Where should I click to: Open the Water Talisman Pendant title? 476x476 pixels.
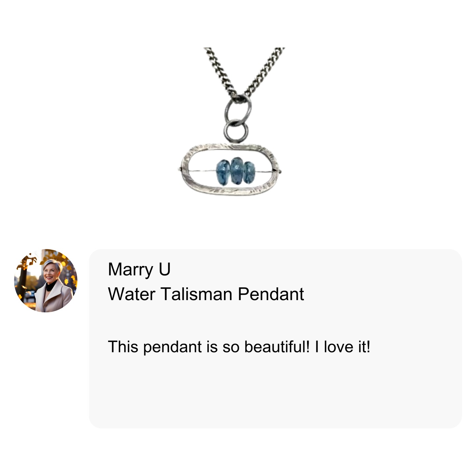(206, 294)
